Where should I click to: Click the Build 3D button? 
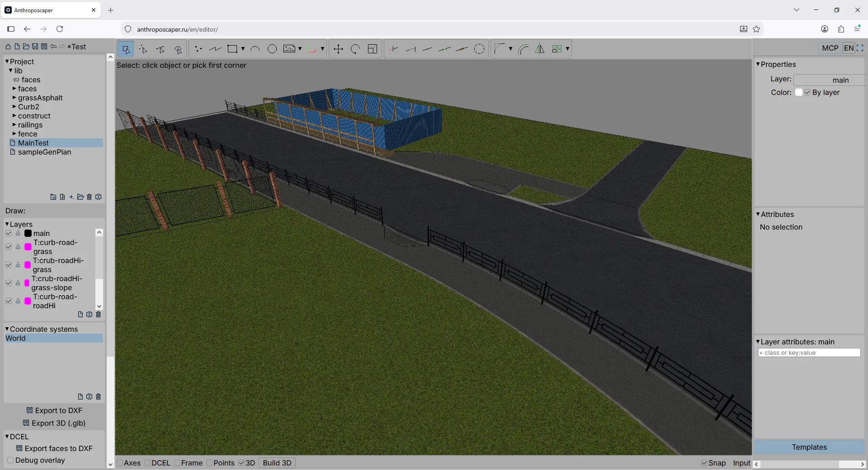(x=277, y=463)
